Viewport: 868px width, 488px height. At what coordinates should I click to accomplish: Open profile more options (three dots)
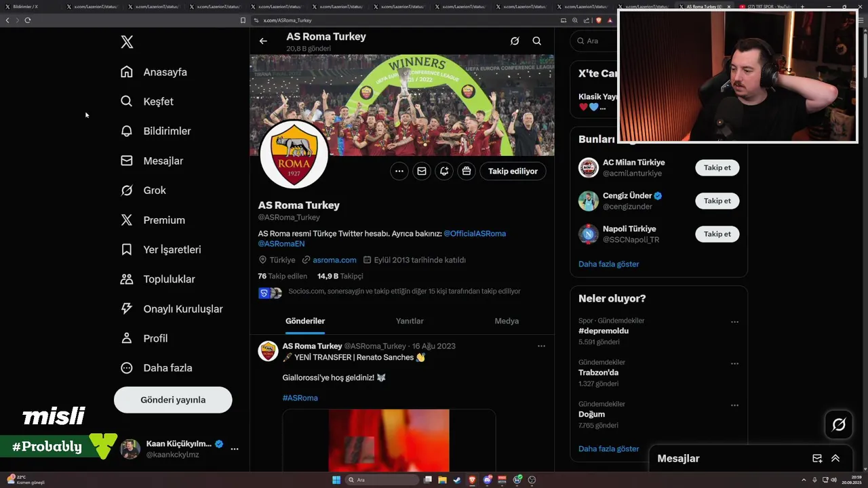pyautogui.click(x=399, y=171)
